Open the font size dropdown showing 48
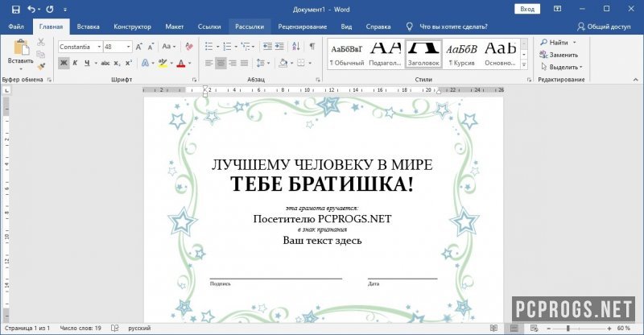 click(128, 47)
